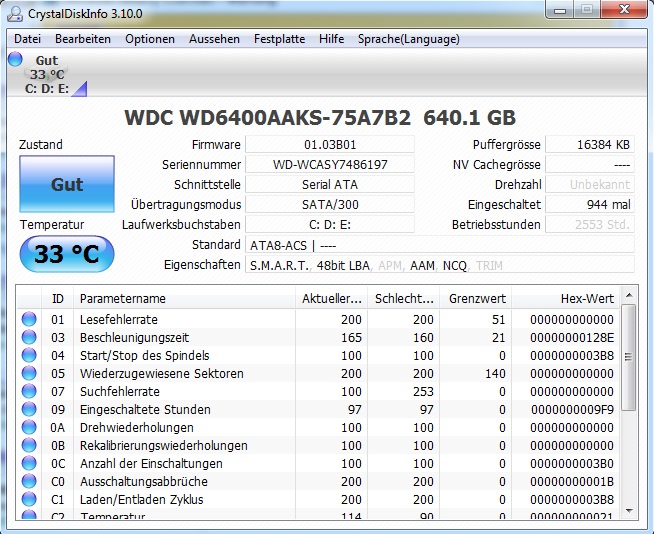Open the Aussehen menu
The height and width of the screenshot is (534, 654).
coord(214,39)
